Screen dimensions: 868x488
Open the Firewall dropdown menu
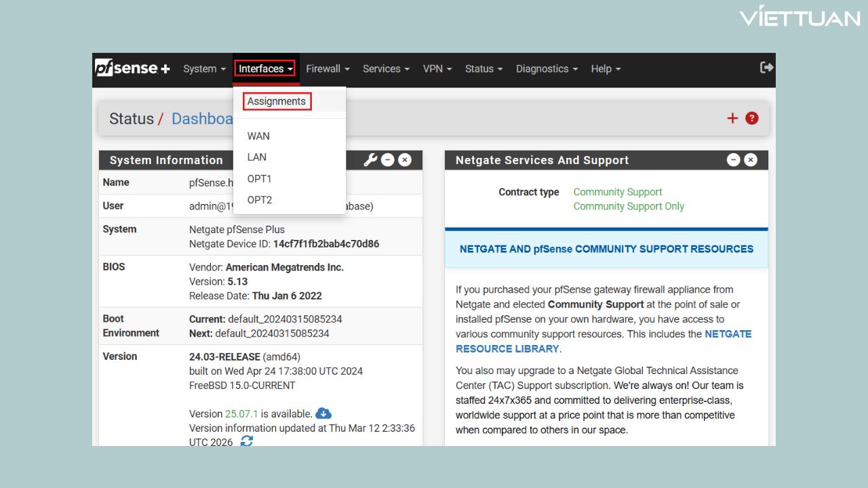(328, 69)
